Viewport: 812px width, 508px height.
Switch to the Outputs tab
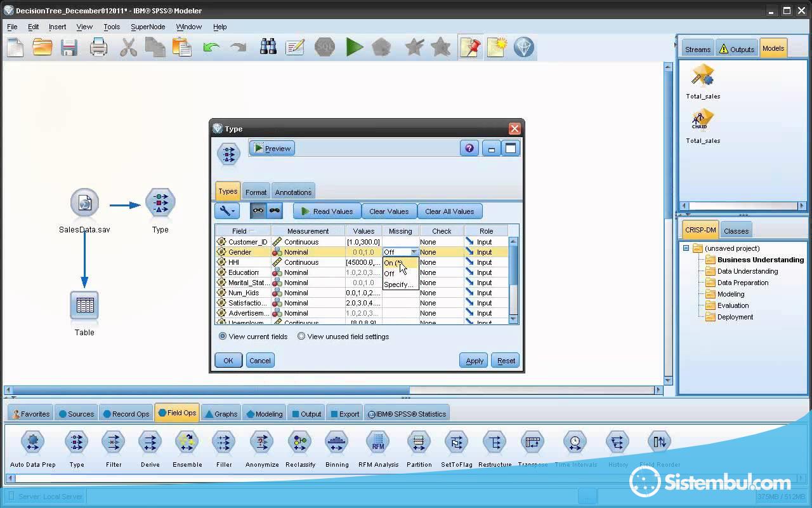click(737, 49)
